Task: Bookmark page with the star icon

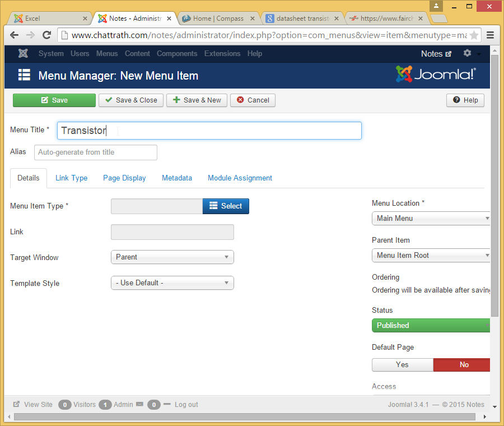Action: coord(474,35)
